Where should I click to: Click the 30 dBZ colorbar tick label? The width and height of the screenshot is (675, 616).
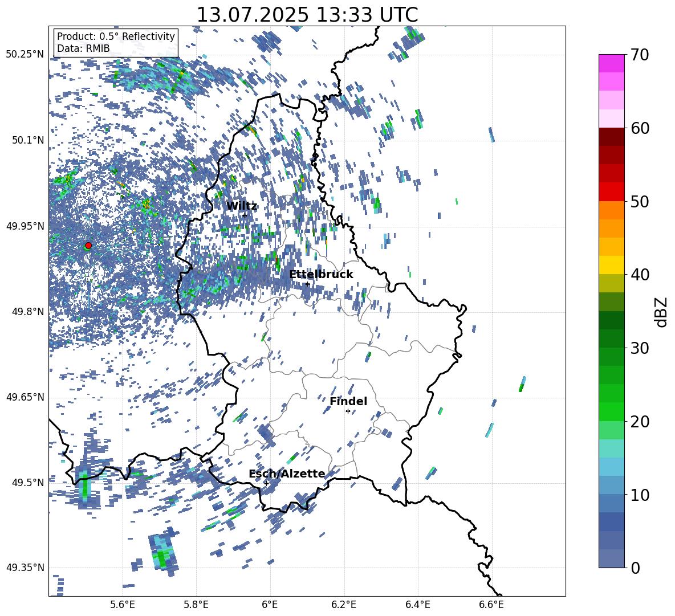640,348
